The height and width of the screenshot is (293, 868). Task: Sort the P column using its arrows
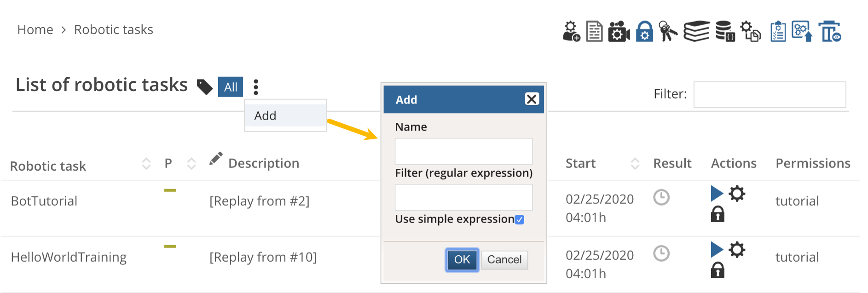coord(191,164)
